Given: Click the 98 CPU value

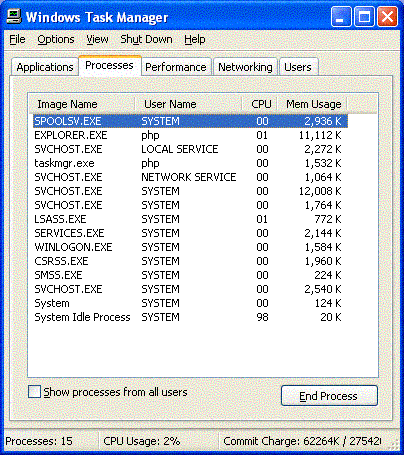Looking at the screenshot, I should pyautogui.click(x=262, y=317).
